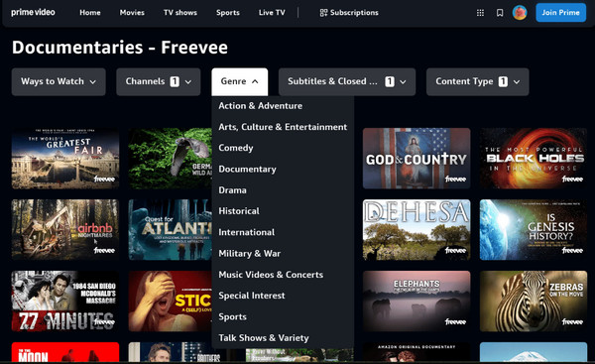Choose Special Interest genre
Viewport: 595px width, 364px height.
pos(252,296)
